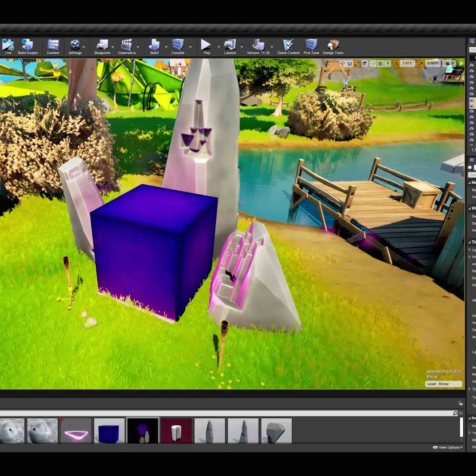
Task: Toggle the content browser lock icon
Action: click(461, 403)
